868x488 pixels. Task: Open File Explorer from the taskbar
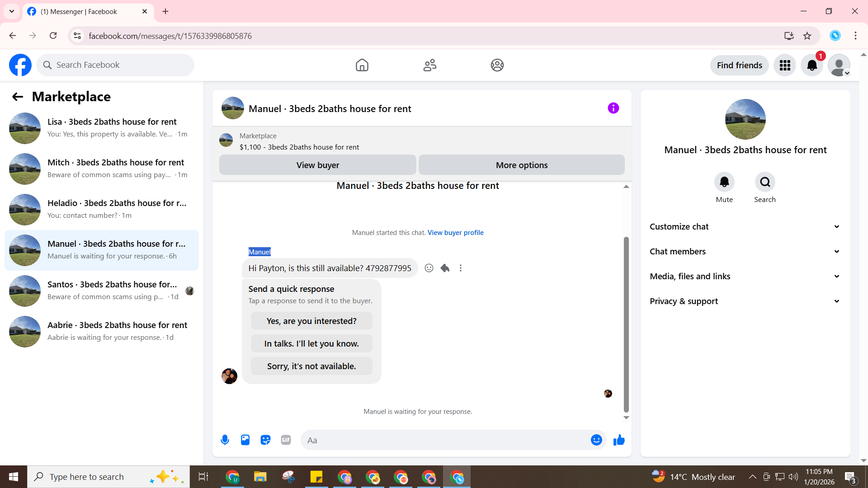pos(260,477)
